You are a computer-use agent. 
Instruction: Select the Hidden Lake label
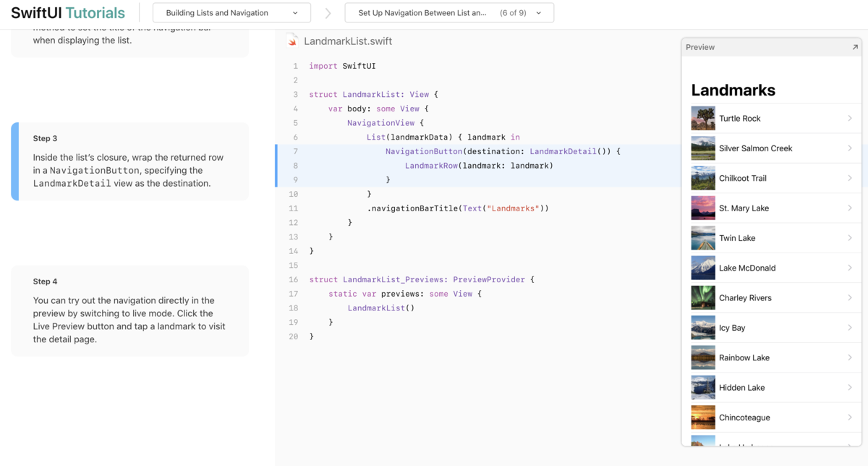[x=742, y=387]
